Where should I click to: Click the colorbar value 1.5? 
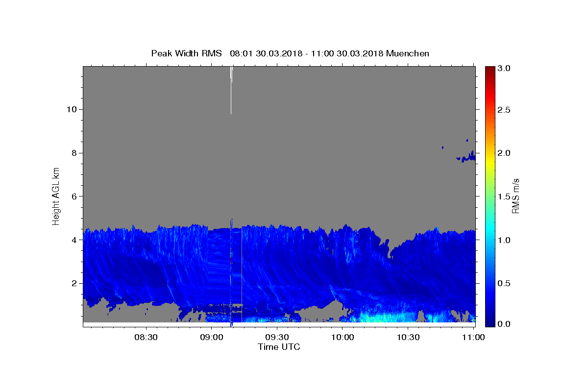(x=504, y=196)
